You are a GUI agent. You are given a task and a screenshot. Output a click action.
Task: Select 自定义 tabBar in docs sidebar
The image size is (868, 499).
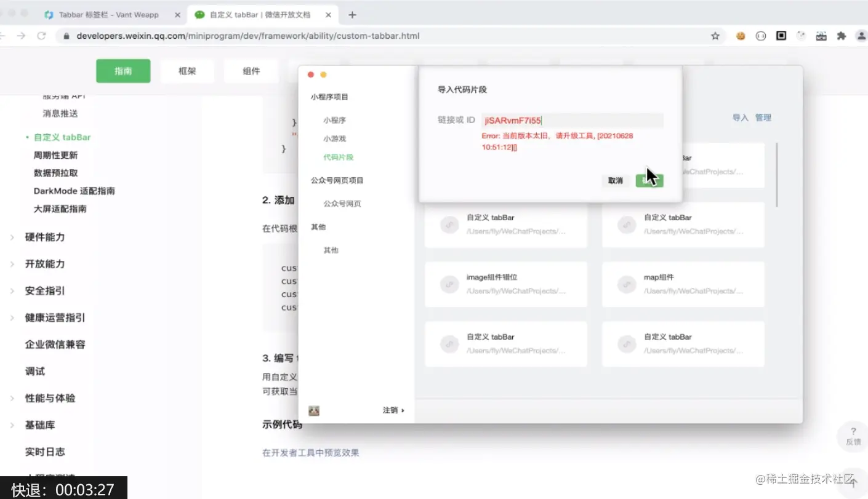pyautogui.click(x=62, y=137)
